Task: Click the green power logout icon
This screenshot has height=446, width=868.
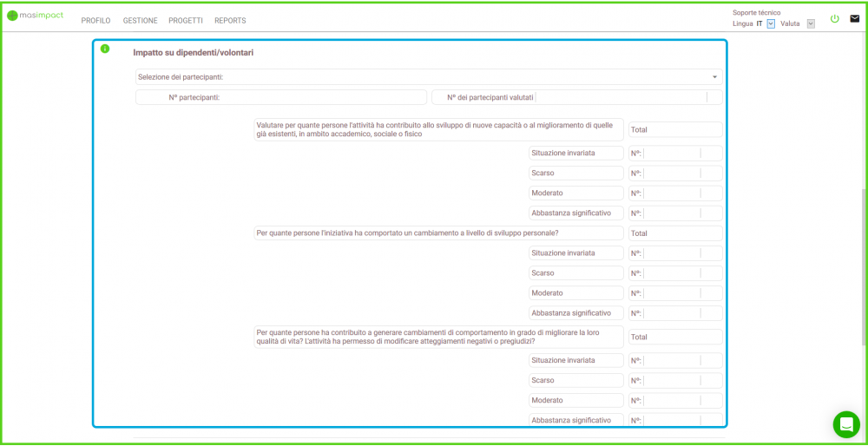Action: point(835,18)
